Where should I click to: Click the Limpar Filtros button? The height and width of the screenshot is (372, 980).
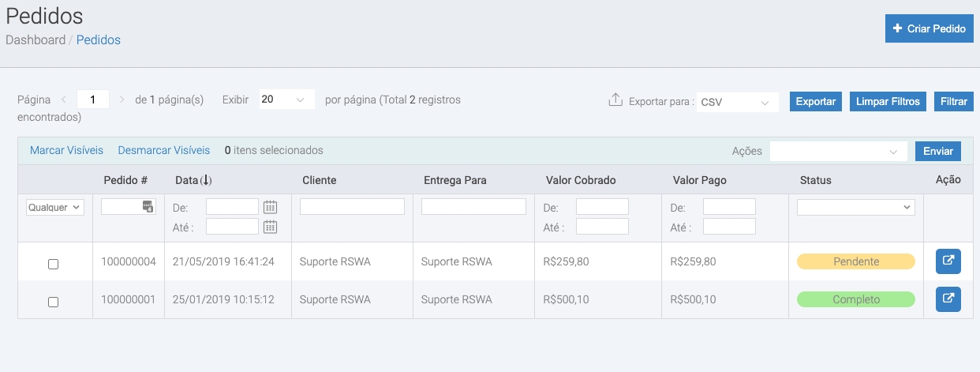point(888,101)
